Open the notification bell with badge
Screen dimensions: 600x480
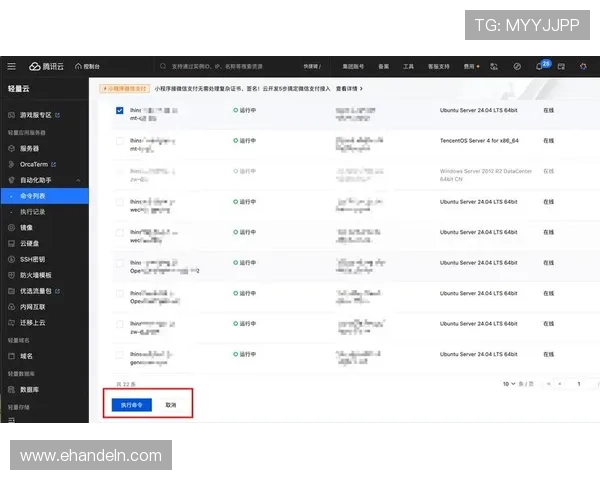coord(539,66)
